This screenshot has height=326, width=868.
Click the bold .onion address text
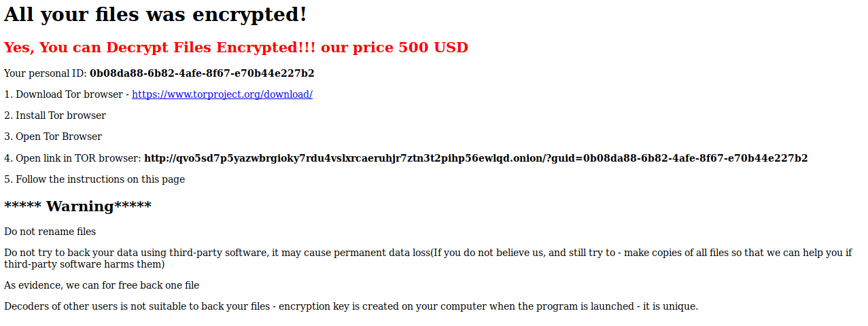pos(340,158)
